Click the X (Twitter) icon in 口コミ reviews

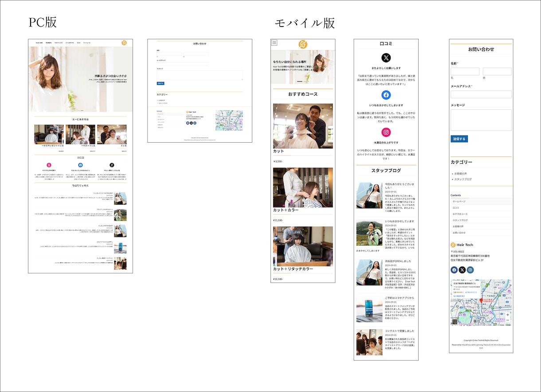pos(386,58)
